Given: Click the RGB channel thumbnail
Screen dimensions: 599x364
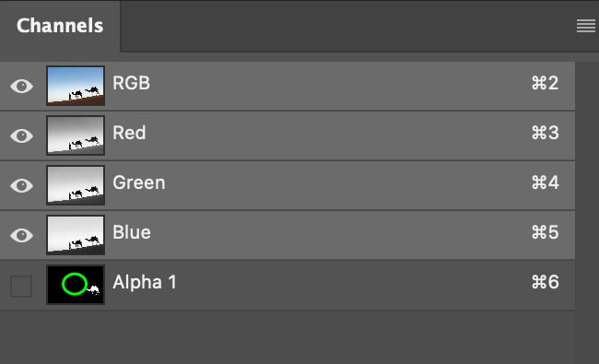Looking at the screenshot, I should coord(76,86).
